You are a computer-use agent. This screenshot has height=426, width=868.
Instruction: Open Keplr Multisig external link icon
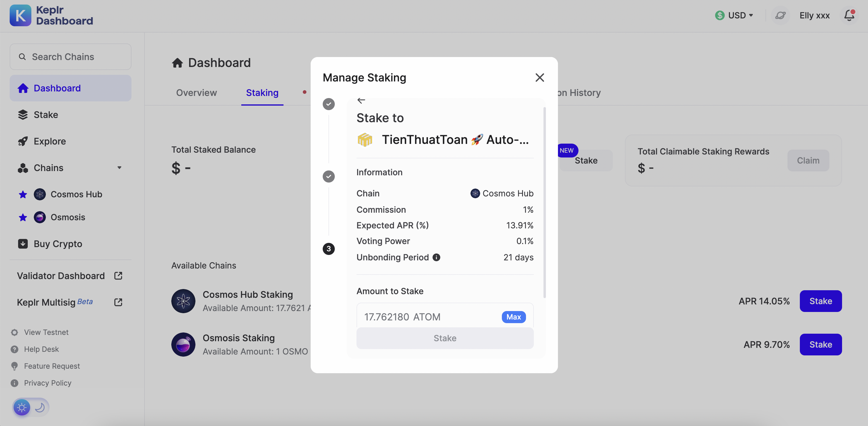(x=118, y=302)
